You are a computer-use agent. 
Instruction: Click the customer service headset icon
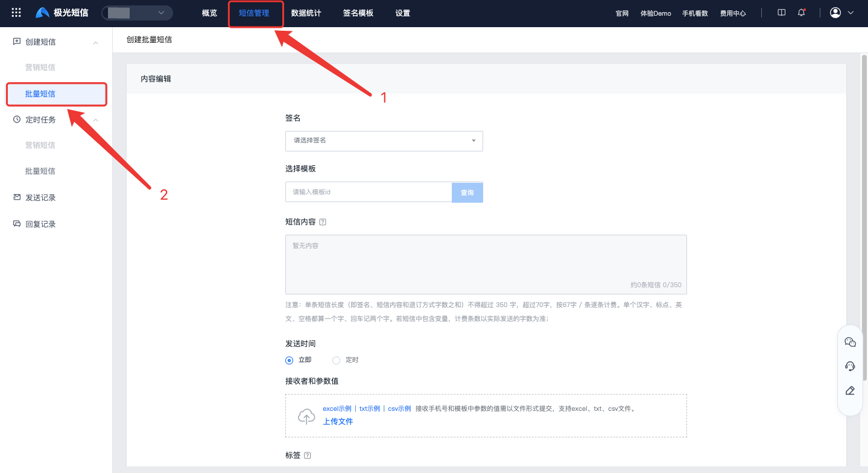pyautogui.click(x=850, y=366)
